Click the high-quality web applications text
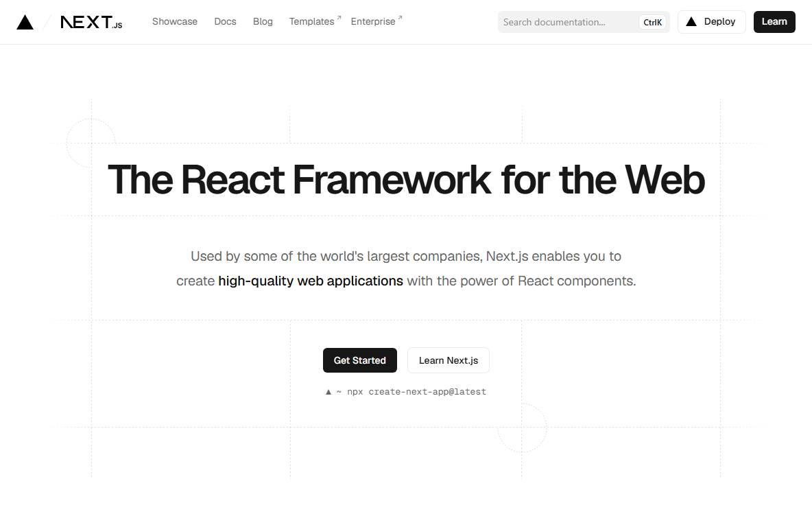 point(311,281)
